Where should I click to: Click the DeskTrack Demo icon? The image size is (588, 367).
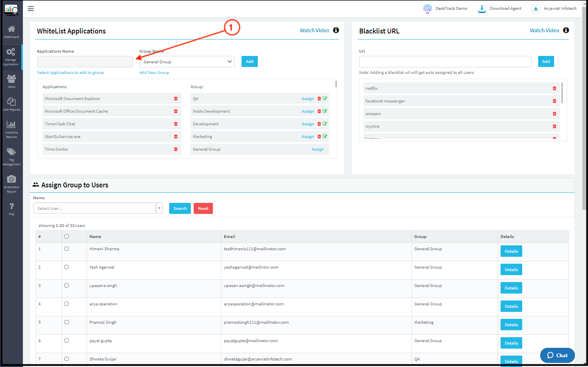[427, 9]
